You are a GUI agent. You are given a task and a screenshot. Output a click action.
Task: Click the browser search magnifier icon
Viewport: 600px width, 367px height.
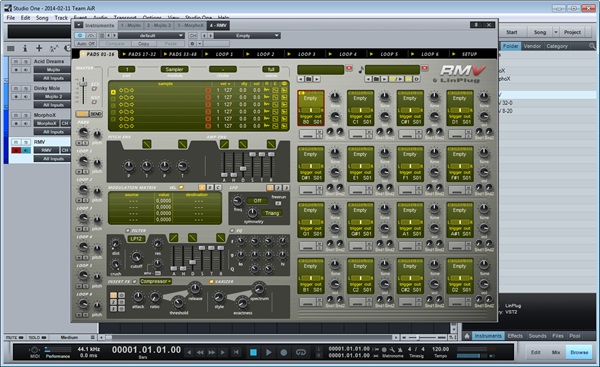click(x=592, y=46)
